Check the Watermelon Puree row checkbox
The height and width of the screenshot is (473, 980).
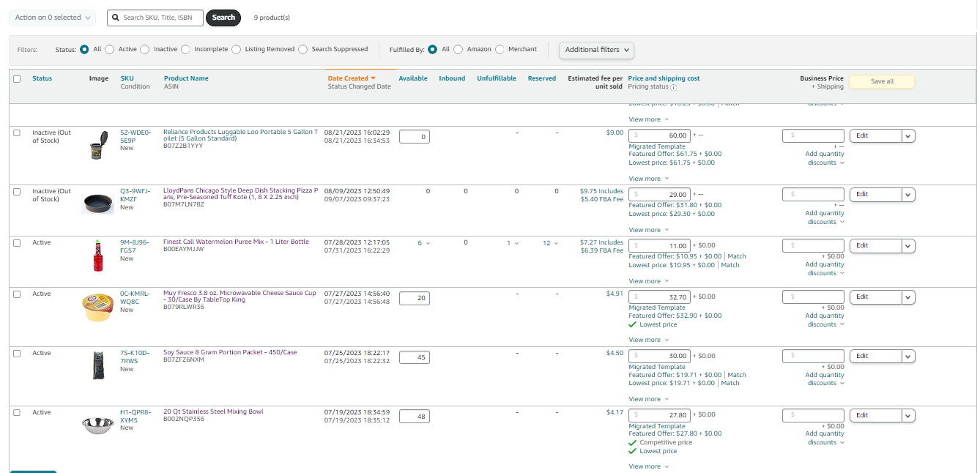(17, 243)
